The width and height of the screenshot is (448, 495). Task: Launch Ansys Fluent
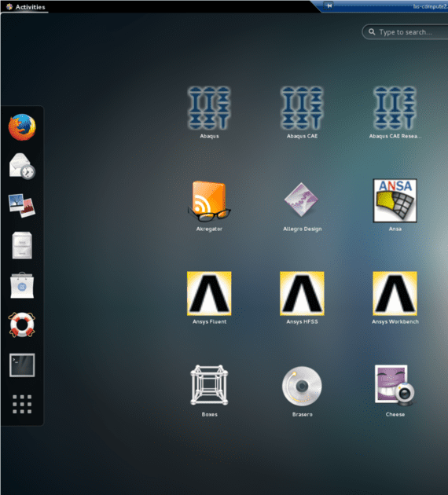(x=209, y=298)
